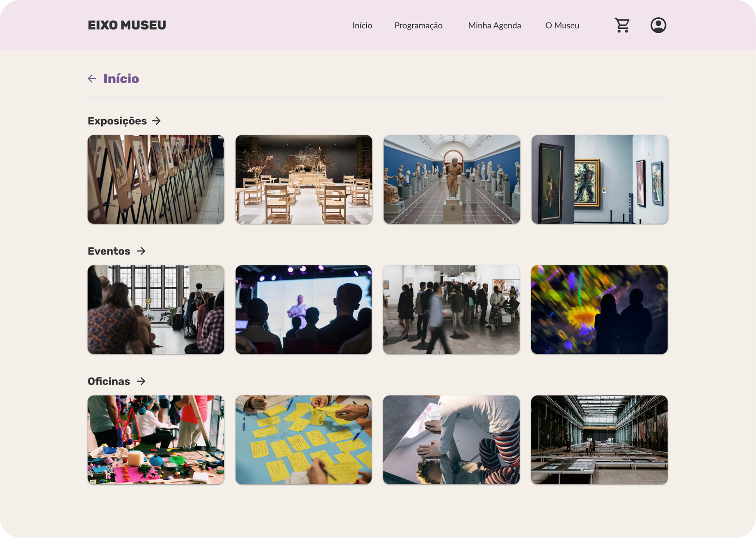Open the shopping cart icon
The height and width of the screenshot is (538, 756).
pyautogui.click(x=622, y=25)
